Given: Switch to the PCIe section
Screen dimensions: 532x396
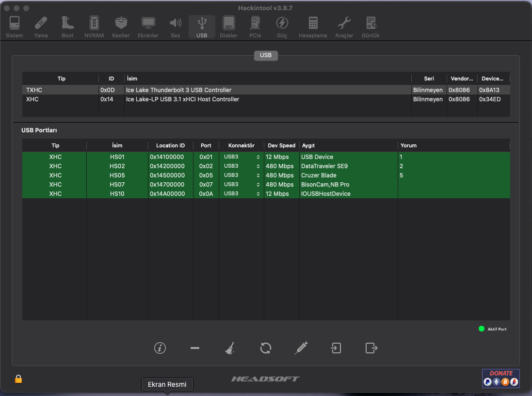Looking at the screenshot, I should click(x=255, y=27).
